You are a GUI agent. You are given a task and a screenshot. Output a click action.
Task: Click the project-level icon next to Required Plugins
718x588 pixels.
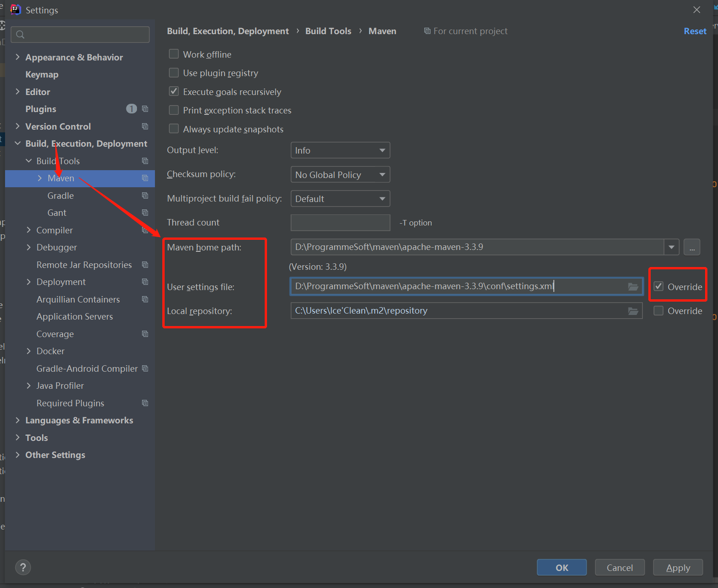[145, 403]
